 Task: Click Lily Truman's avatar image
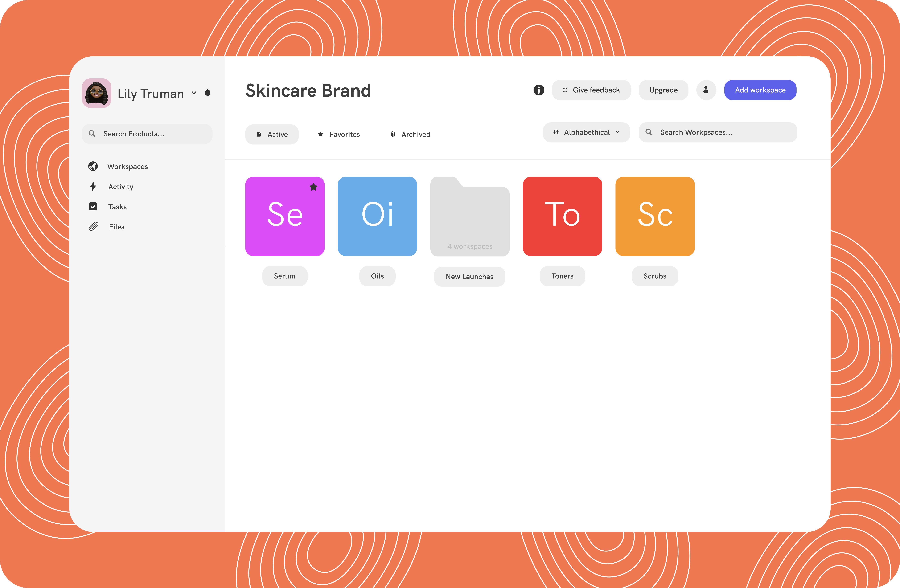tap(97, 93)
